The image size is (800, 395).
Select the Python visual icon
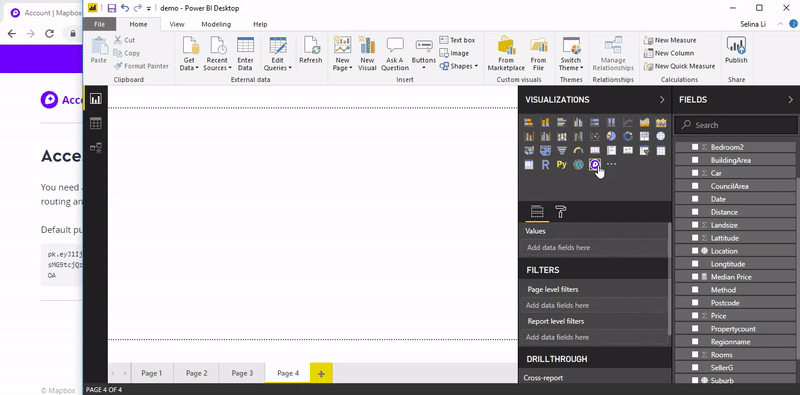pyautogui.click(x=562, y=164)
